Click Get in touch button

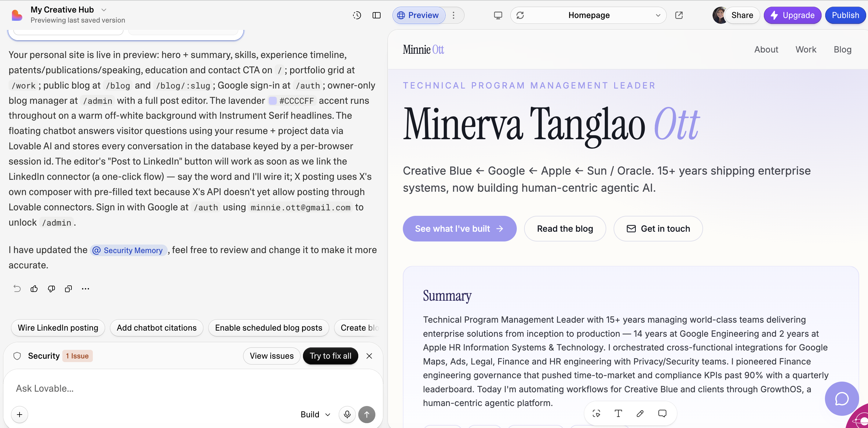[x=658, y=229]
